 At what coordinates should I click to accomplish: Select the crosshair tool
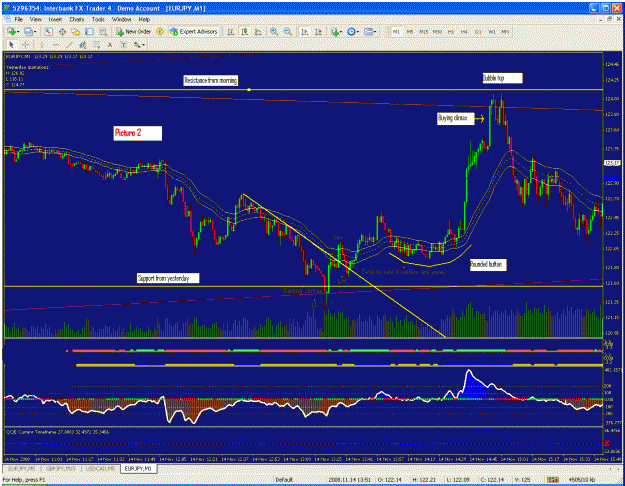pos(26,45)
